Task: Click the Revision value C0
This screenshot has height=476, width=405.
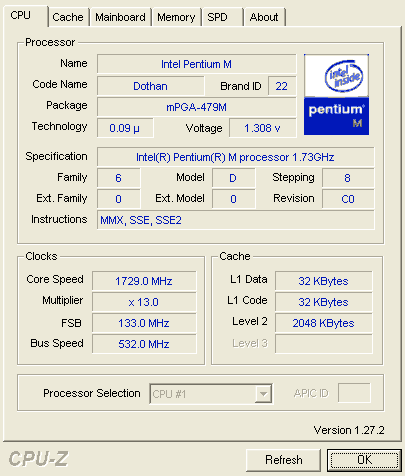Action: (x=348, y=199)
